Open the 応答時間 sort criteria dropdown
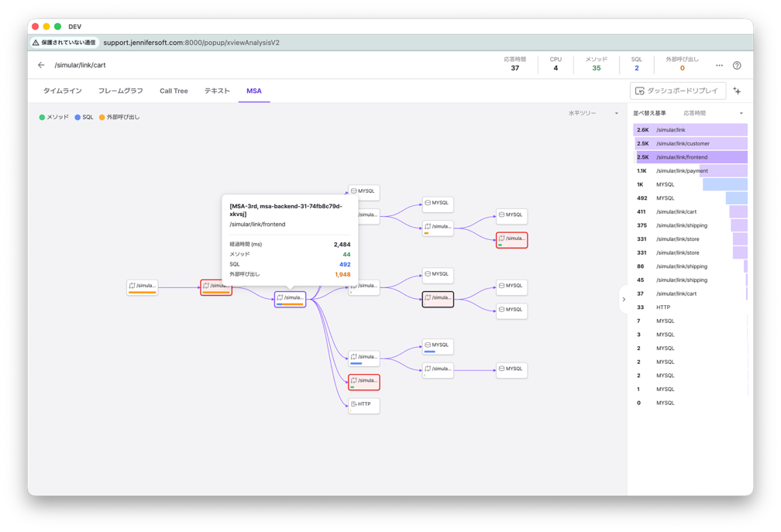The image size is (781, 532). (x=712, y=113)
